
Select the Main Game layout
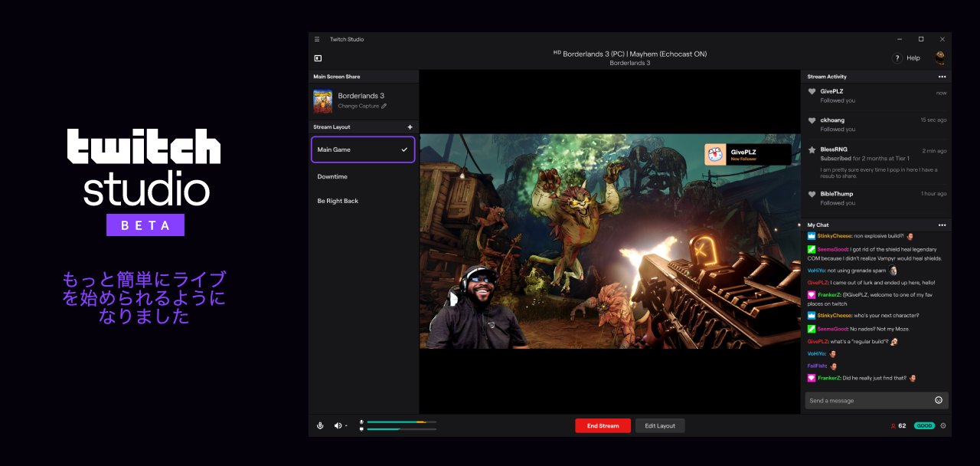coord(363,149)
